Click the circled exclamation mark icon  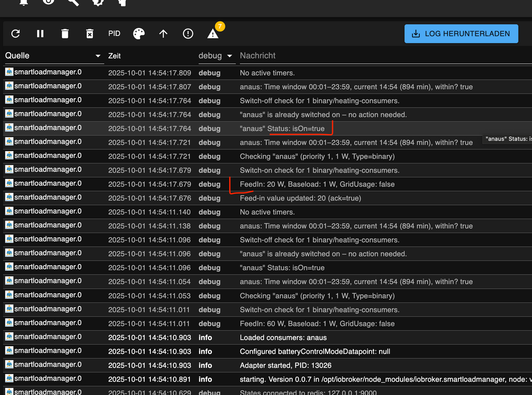click(188, 34)
